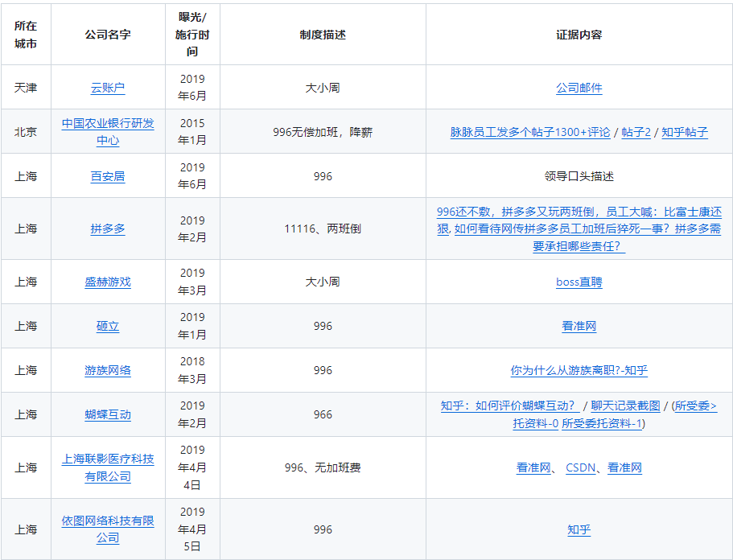Open the 上海联影医疗科技有限公司 link
This screenshot has height=560, width=733.
(x=108, y=467)
